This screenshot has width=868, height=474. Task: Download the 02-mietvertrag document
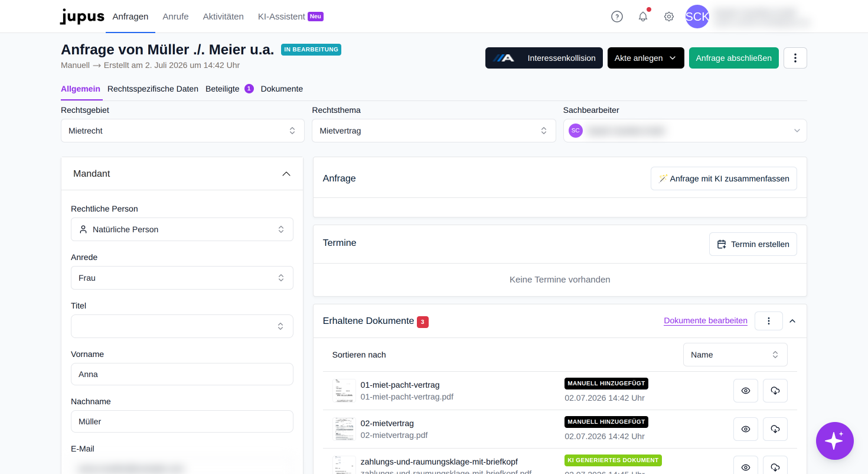coord(775,429)
